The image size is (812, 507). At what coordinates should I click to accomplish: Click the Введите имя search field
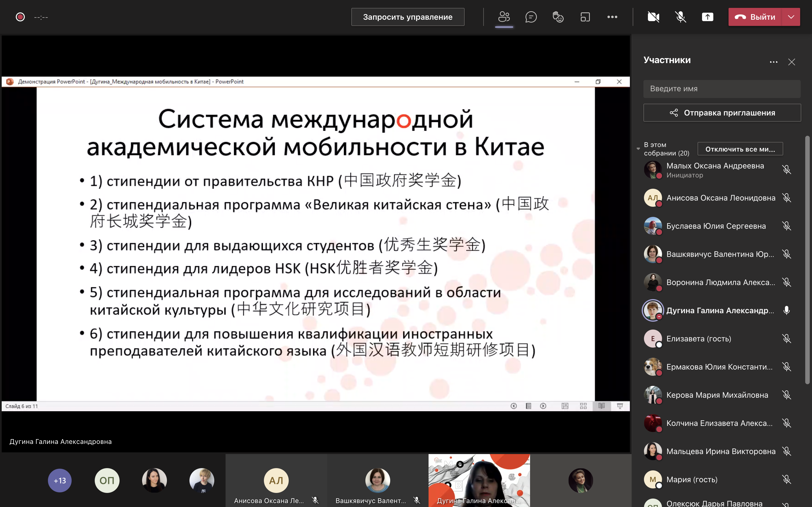721,88
